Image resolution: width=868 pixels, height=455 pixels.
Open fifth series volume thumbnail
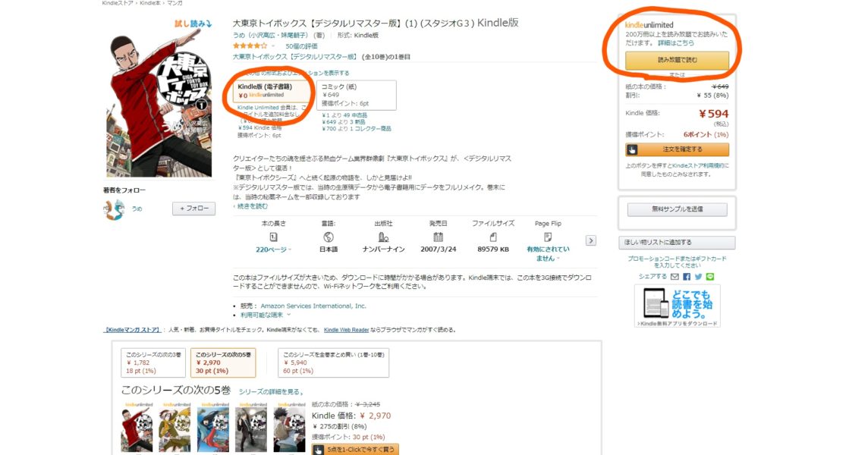(x=290, y=428)
